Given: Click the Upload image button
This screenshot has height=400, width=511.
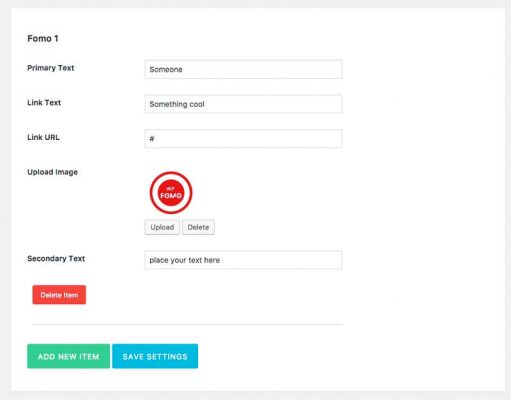Looking at the screenshot, I should point(162,227).
